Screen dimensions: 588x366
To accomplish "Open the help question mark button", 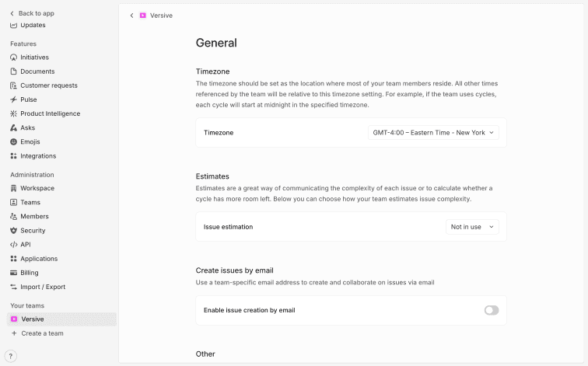I will (x=10, y=356).
